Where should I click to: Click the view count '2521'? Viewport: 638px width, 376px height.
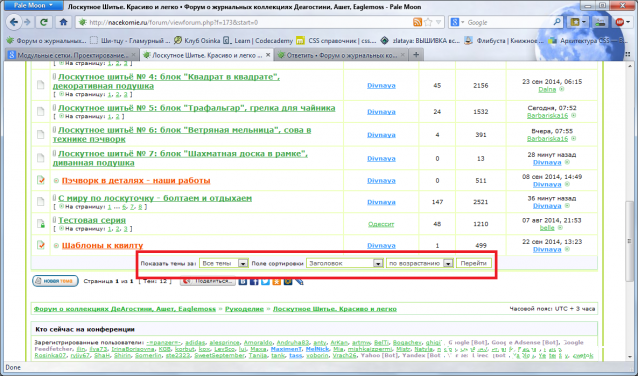tap(481, 202)
